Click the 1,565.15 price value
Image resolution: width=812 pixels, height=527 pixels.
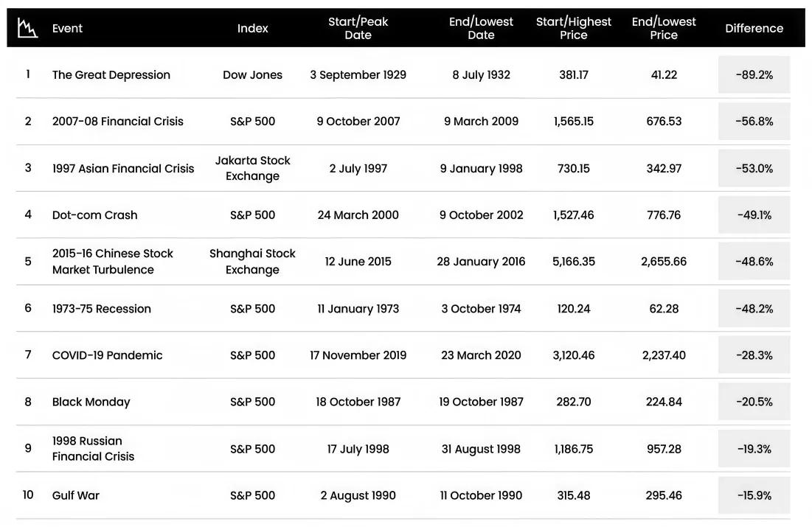coord(574,122)
